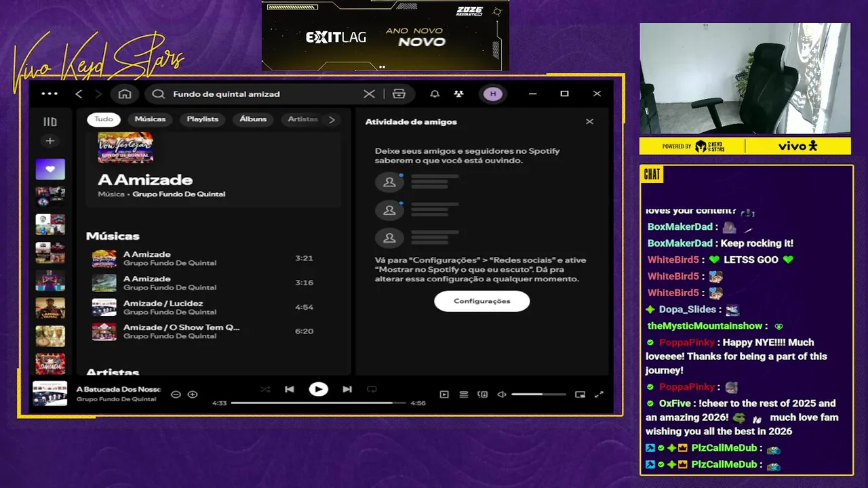The image size is (868, 488).
Task: Click the search magnifier icon
Action: [158, 94]
